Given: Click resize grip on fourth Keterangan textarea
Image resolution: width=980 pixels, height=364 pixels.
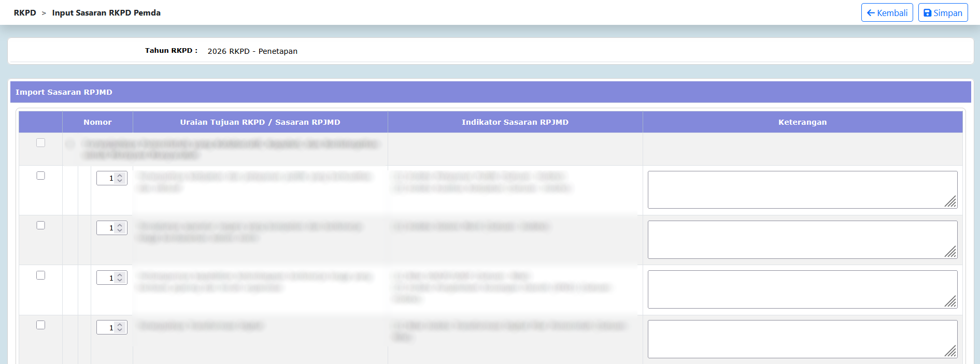Looking at the screenshot, I should [x=950, y=352].
